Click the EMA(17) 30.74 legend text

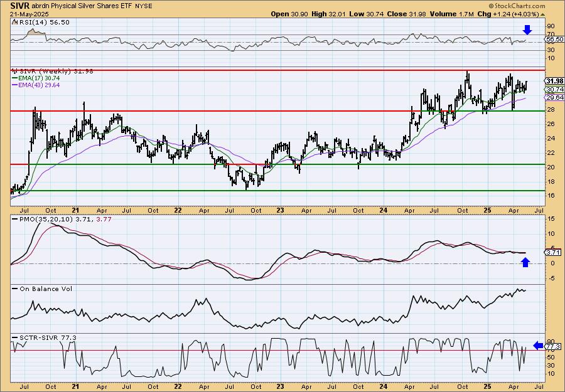40,78
